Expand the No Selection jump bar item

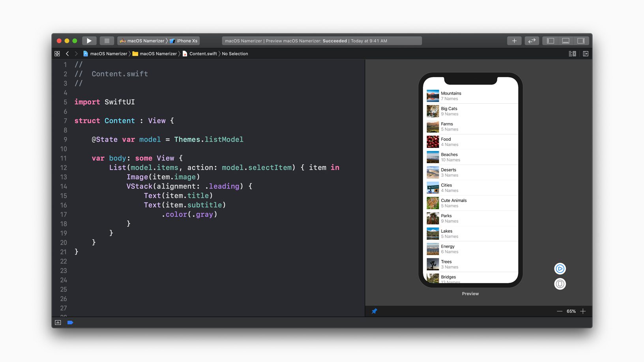coord(235,53)
